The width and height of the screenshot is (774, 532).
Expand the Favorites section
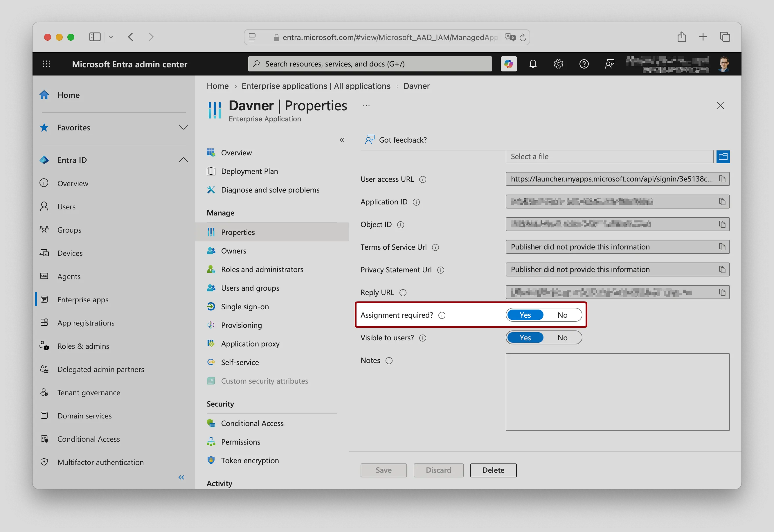click(x=183, y=127)
